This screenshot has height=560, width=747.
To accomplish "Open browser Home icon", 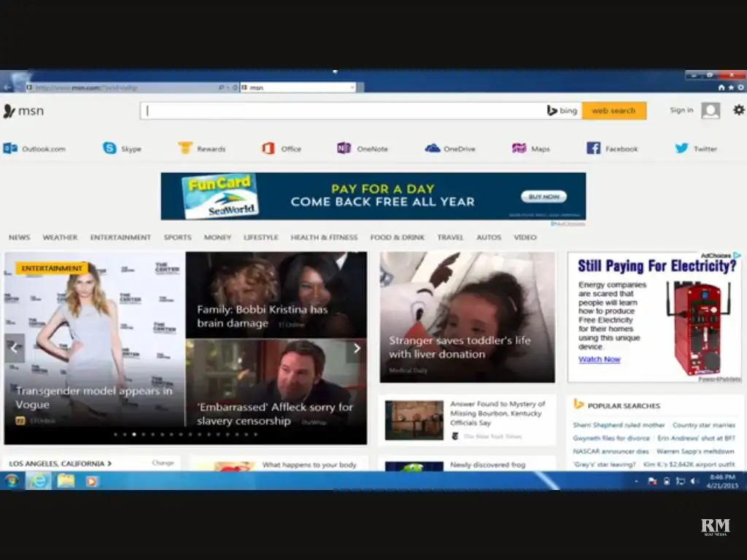I will pyautogui.click(x=721, y=87).
